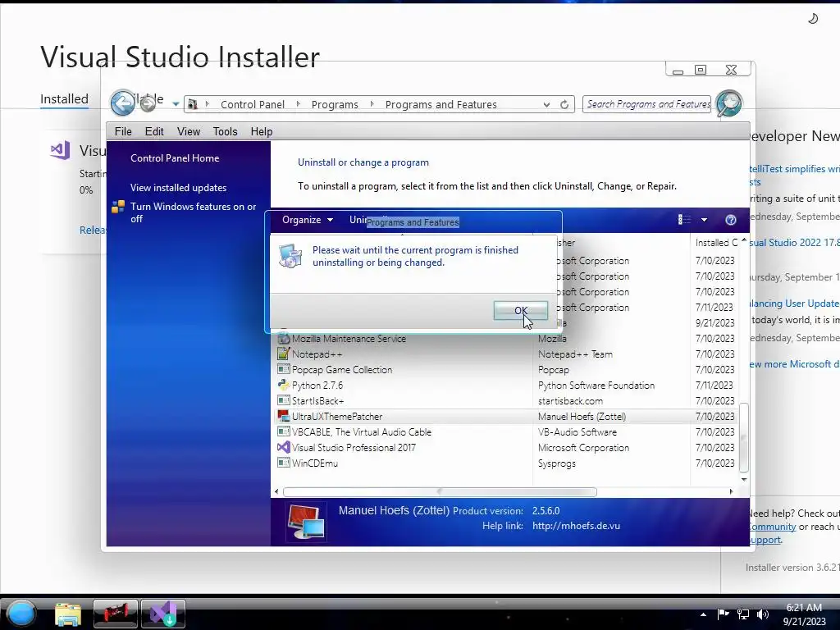Click the Notepad++ program icon
This screenshot has width=840, height=630.
click(283, 354)
